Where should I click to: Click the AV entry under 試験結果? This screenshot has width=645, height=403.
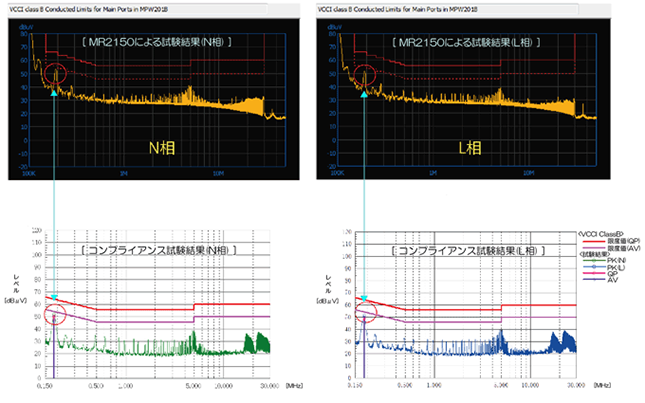(x=601, y=280)
